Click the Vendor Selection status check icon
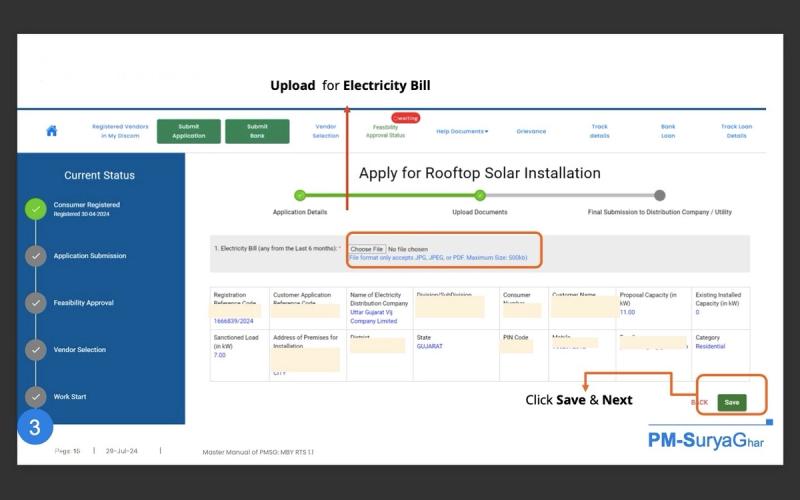 click(36, 350)
